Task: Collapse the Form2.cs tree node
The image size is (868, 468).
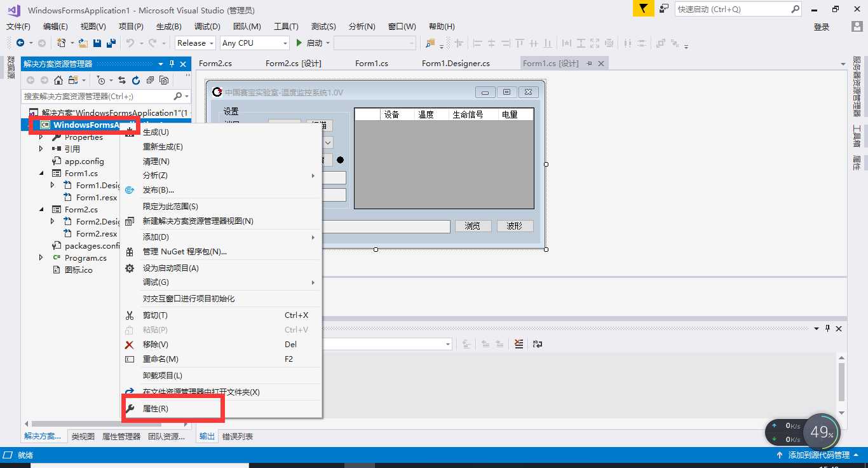Action: (41, 209)
